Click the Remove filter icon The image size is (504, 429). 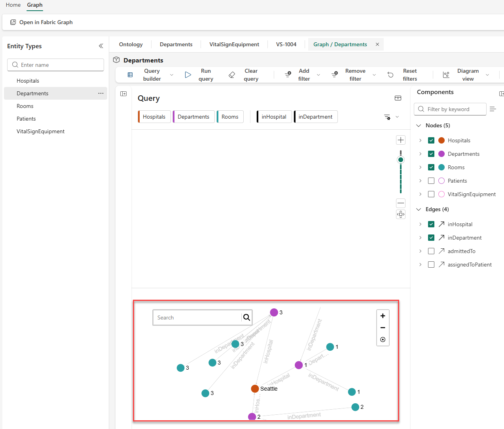click(335, 74)
